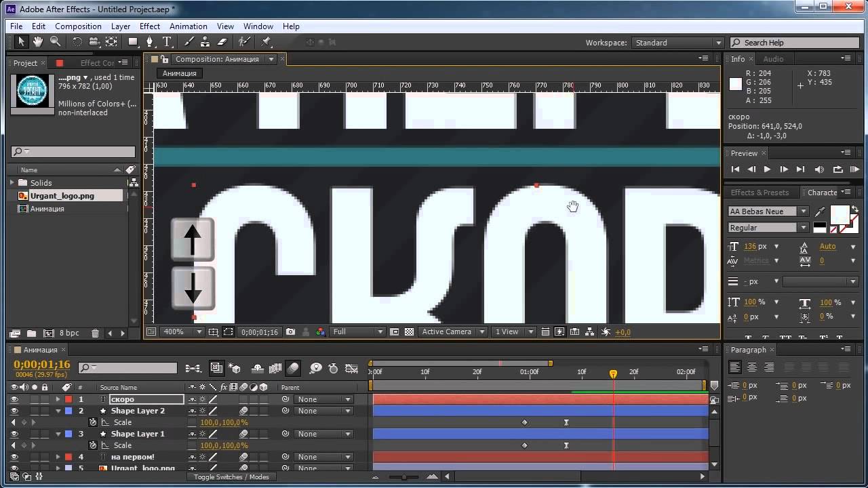Open the Animation menu

189,26
